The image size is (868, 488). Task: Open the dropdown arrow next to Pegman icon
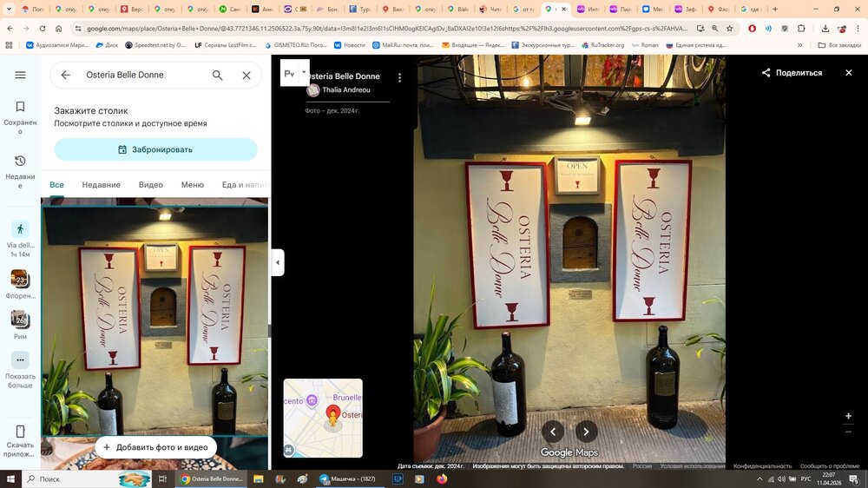tap(304, 73)
